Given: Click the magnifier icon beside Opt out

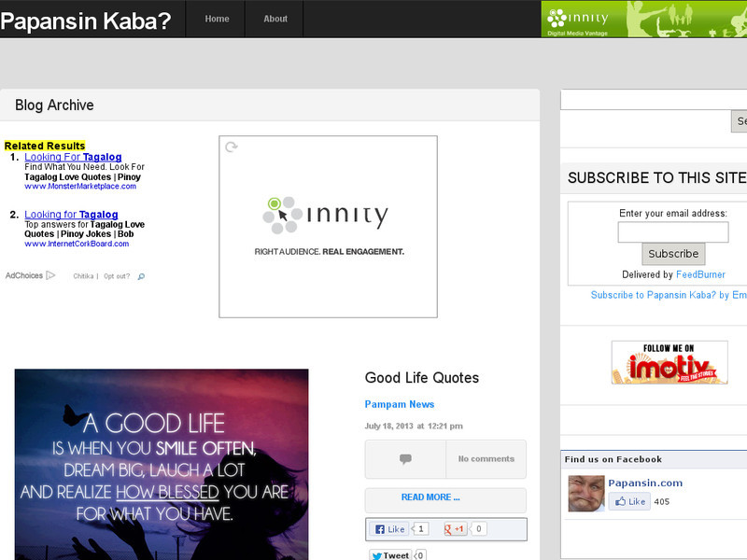Looking at the screenshot, I should point(141,276).
